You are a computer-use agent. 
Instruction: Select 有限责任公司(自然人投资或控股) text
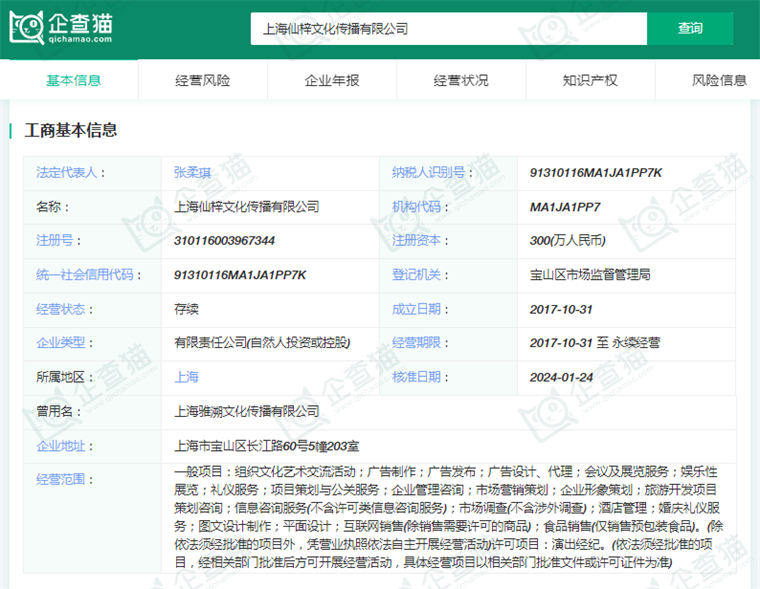coord(262,343)
